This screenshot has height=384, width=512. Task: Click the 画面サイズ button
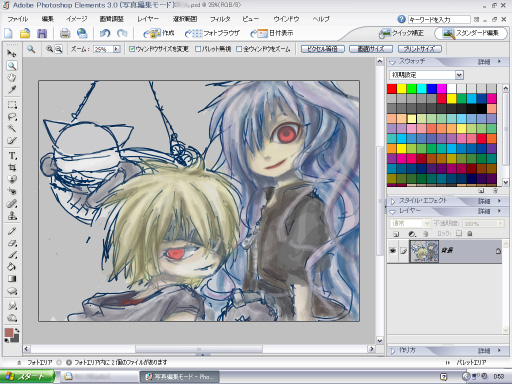(371, 49)
